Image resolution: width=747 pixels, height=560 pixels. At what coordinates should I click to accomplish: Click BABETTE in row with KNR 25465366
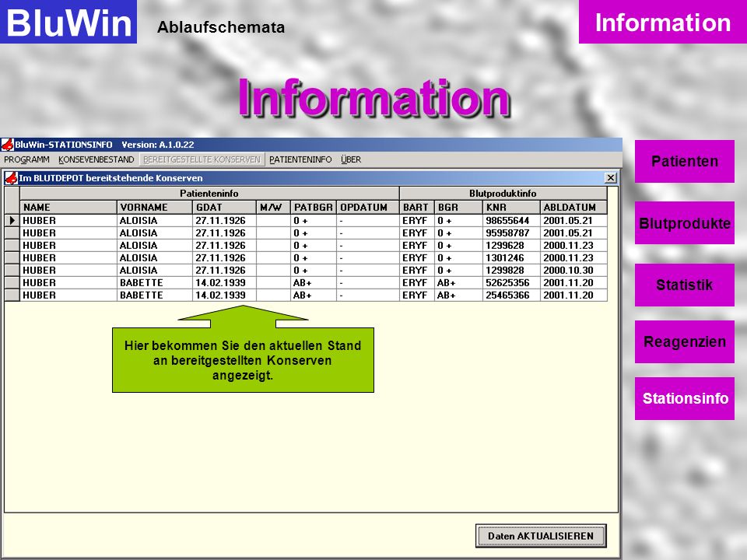click(x=155, y=296)
